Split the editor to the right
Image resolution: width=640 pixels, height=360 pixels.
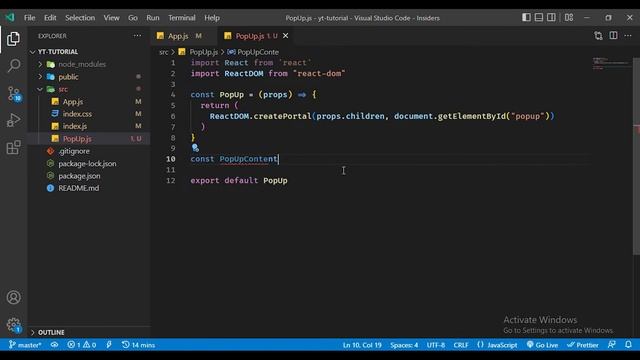[613, 36]
